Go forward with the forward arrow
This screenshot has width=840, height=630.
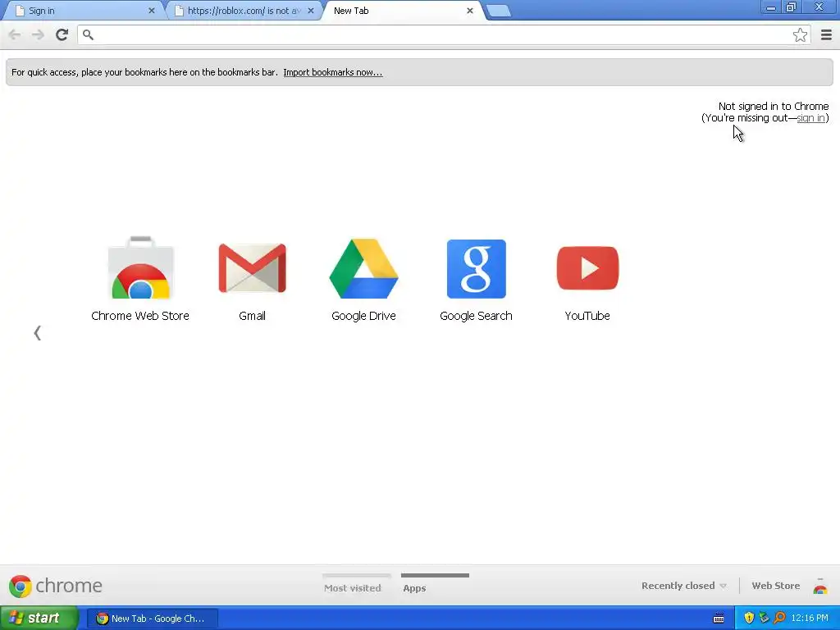[38, 34]
